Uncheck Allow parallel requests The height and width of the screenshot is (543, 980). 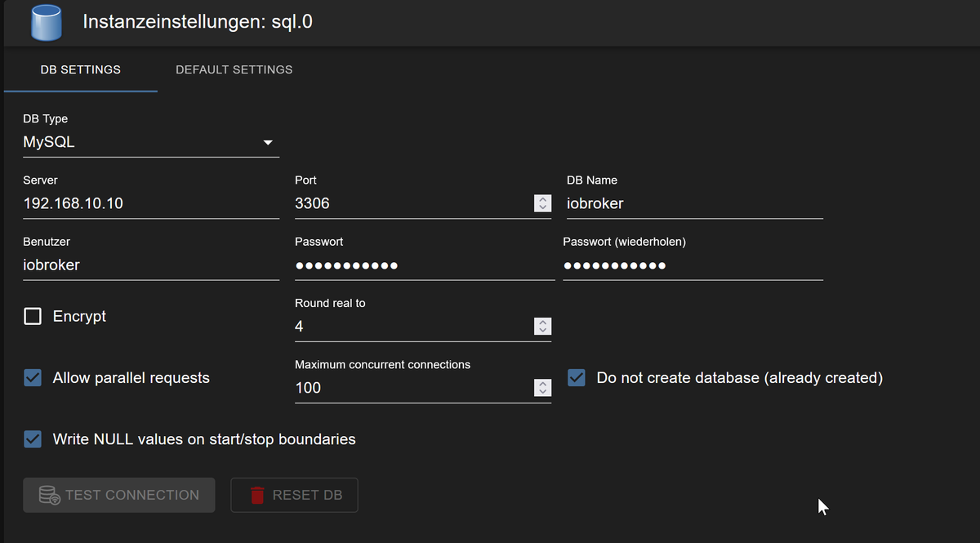(x=33, y=378)
